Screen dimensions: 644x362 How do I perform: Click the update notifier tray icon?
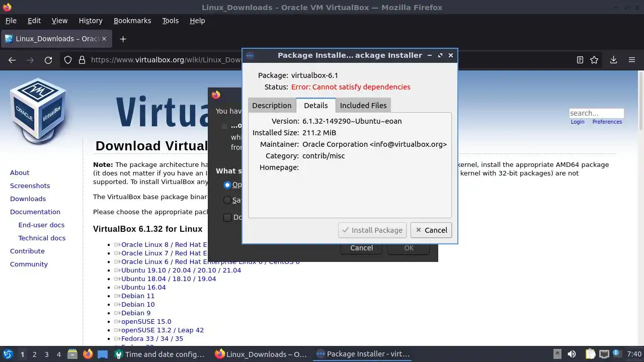point(616,354)
